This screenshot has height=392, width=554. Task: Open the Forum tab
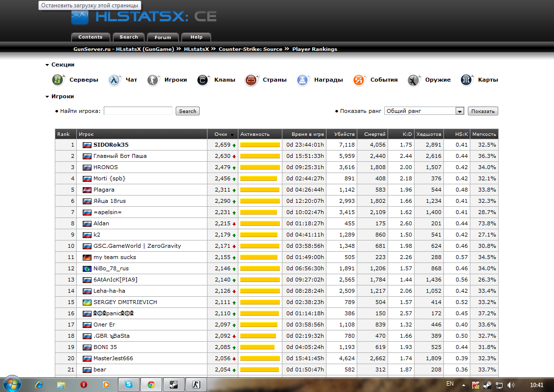(x=163, y=37)
